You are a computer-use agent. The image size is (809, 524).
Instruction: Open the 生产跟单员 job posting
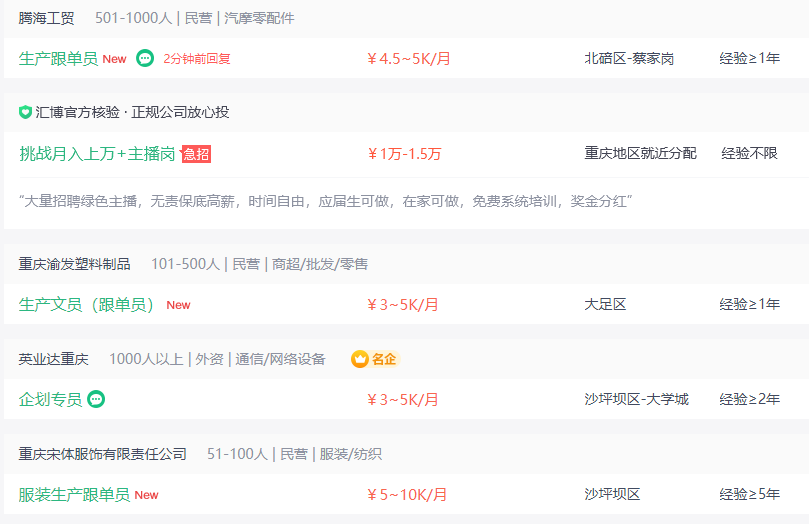point(58,58)
